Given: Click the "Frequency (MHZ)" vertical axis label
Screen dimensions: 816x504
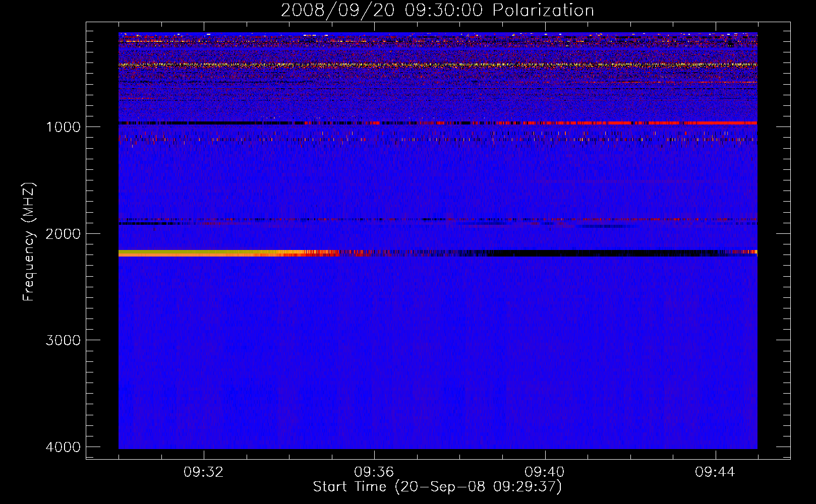Looking at the screenshot, I should click(29, 242).
